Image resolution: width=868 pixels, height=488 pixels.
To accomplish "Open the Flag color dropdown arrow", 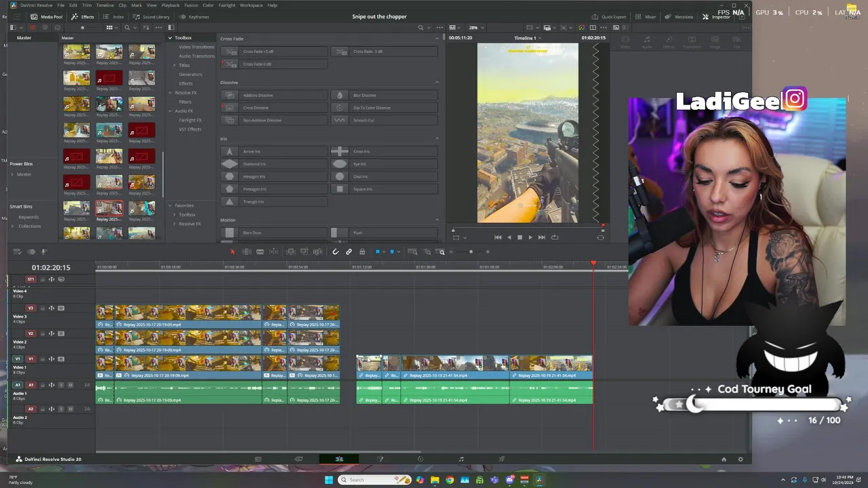I will tap(384, 251).
